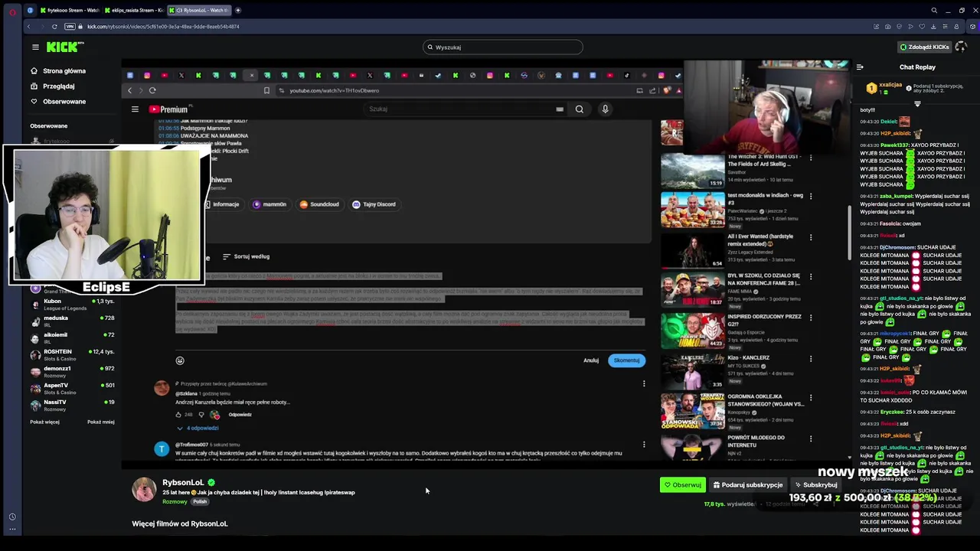
Task: Click the Subskrybuj button
Action: click(x=816, y=484)
